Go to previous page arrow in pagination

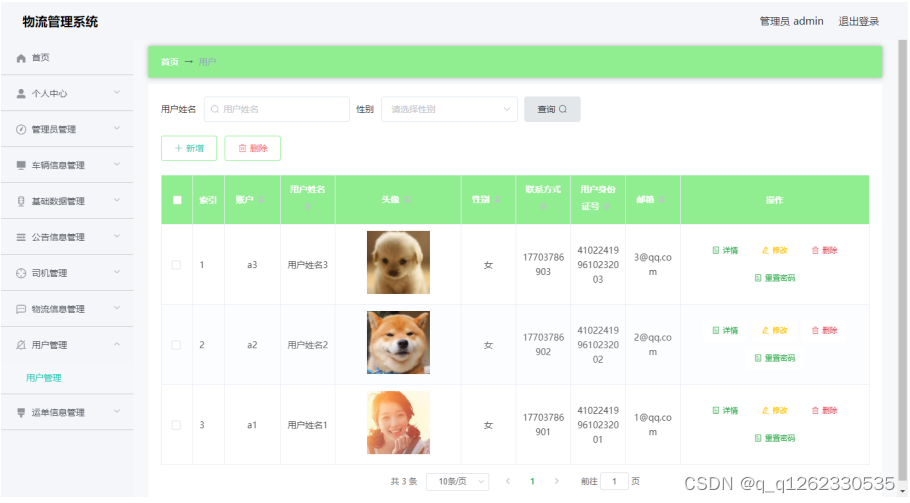[x=508, y=481]
